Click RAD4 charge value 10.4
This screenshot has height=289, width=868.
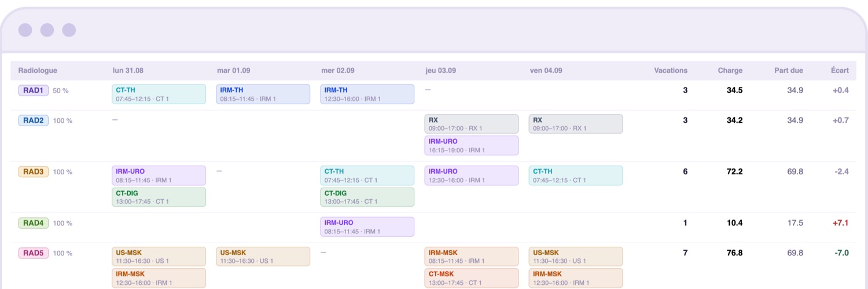click(735, 223)
